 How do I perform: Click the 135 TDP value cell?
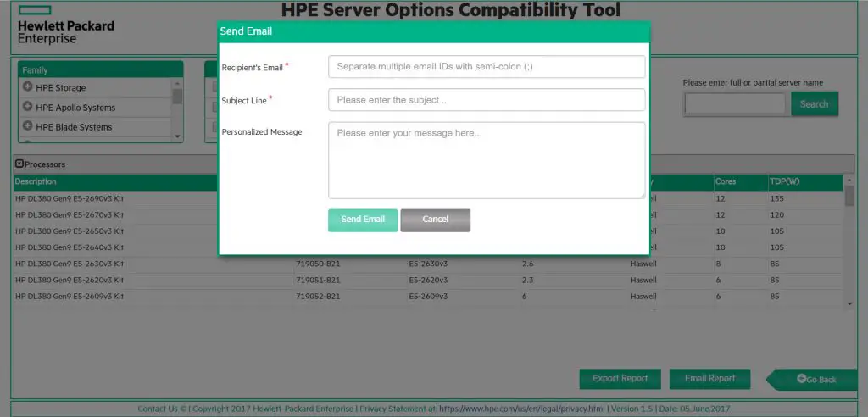(x=776, y=198)
